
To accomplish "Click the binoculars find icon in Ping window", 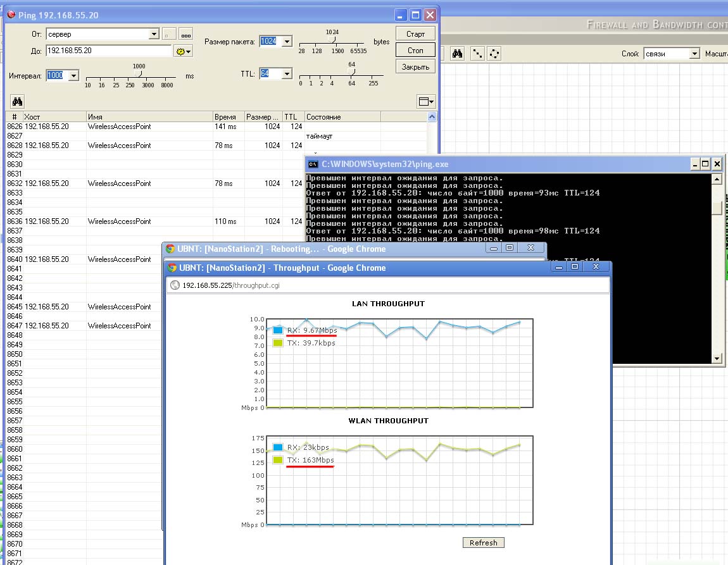I will tap(18, 101).
